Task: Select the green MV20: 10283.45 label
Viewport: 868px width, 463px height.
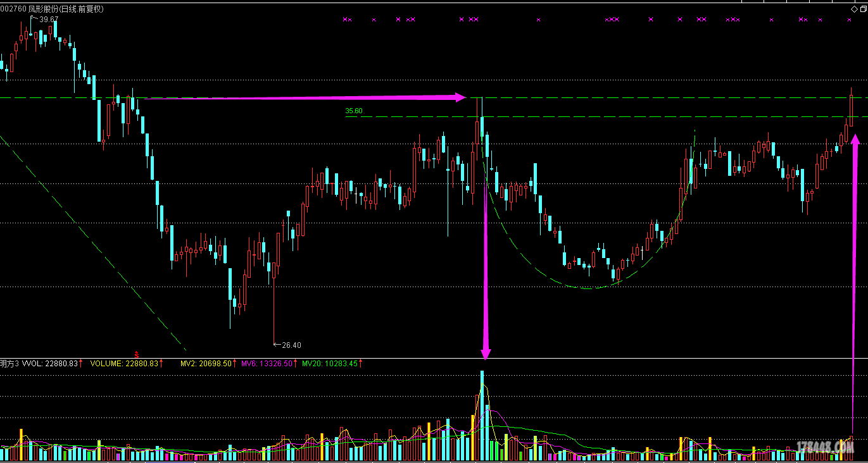Action: point(330,364)
